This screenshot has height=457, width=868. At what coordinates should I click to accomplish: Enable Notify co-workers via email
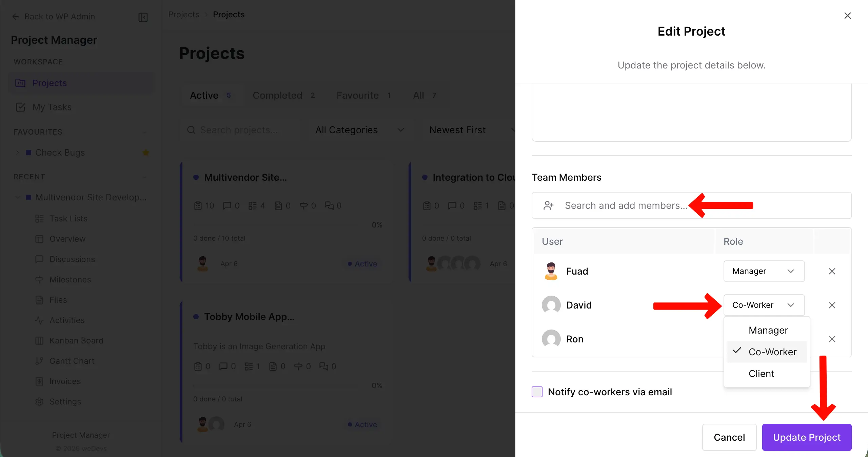[537, 392]
